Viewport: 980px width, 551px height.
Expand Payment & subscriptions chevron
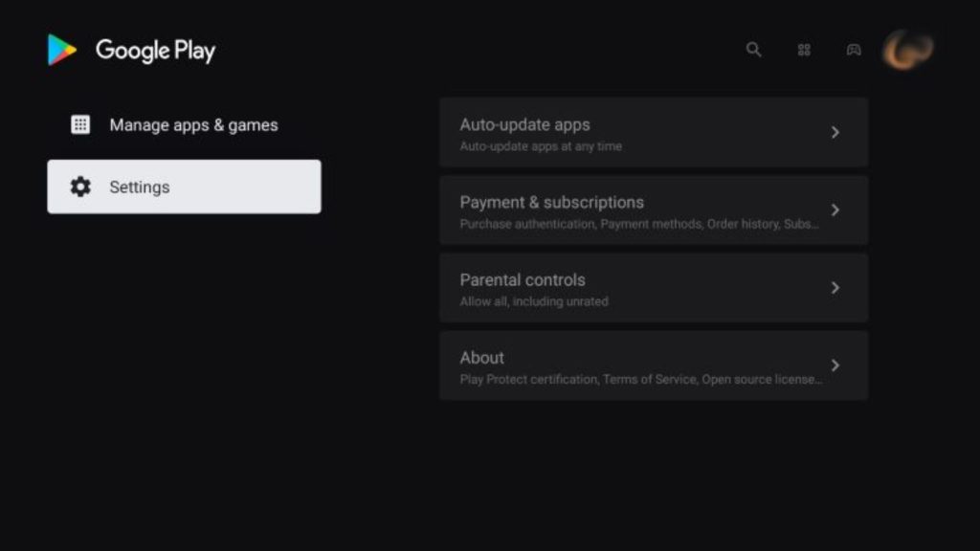[x=835, y=209]
